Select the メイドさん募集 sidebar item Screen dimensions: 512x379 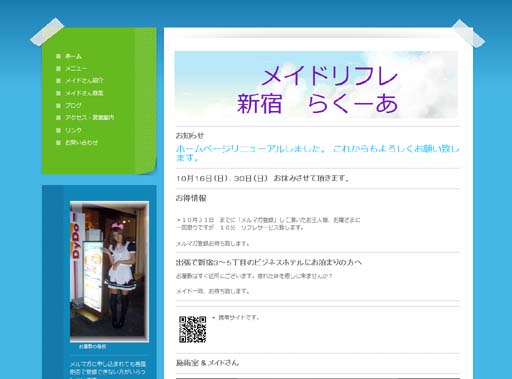84,93
